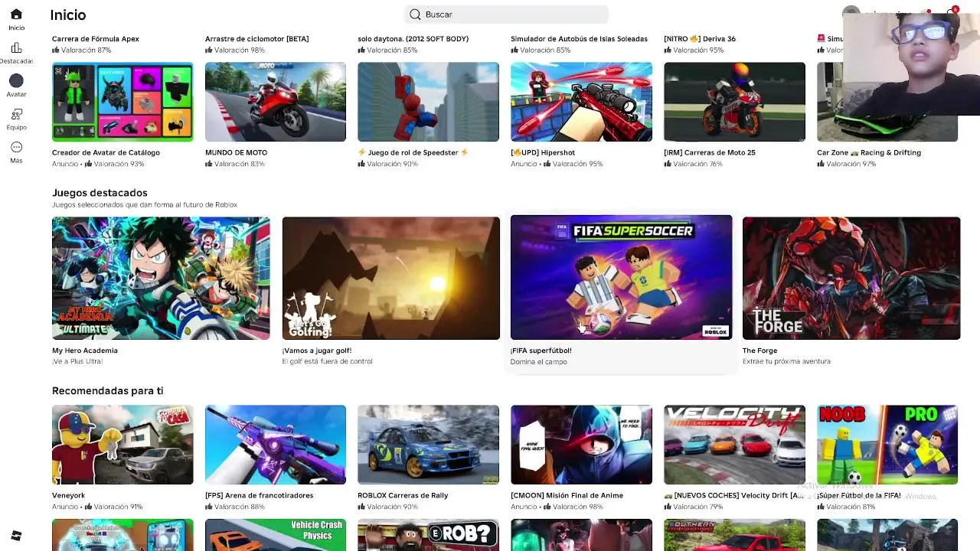Open Velocity Drift game thumbnail
Image resolution: width=980 pixels, height=551 pixels.
click(734, 445)
